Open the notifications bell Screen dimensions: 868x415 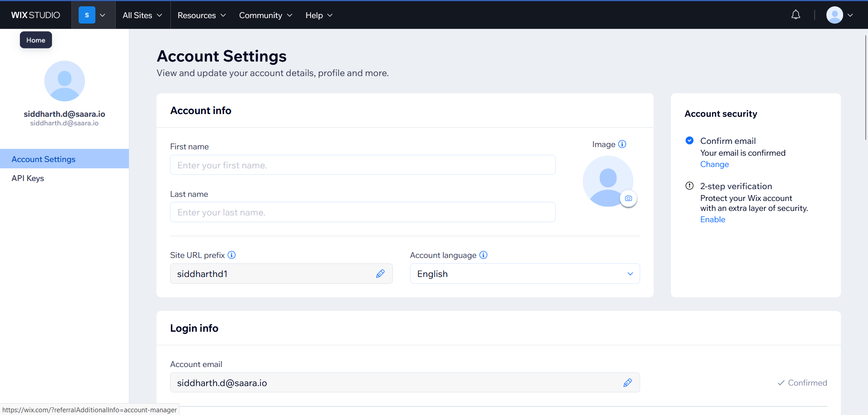796,15
